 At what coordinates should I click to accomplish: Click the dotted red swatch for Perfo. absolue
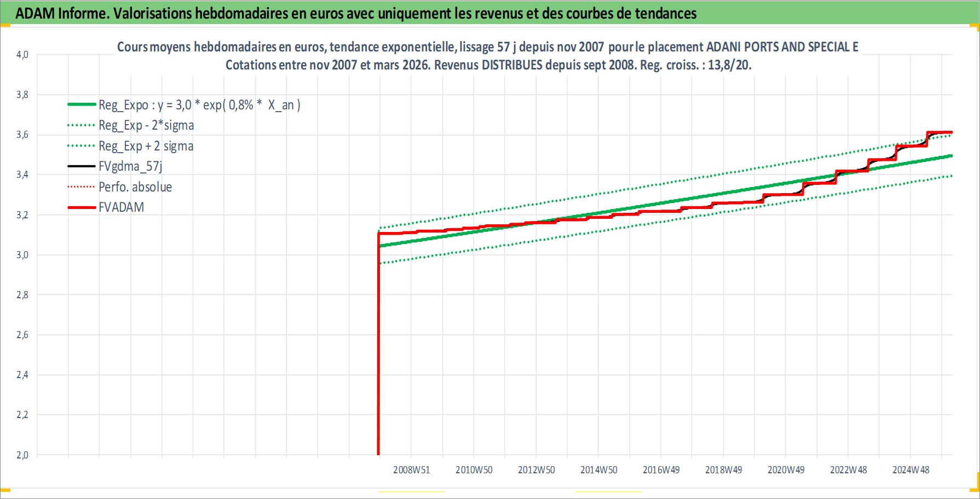(x=82, y=187)
